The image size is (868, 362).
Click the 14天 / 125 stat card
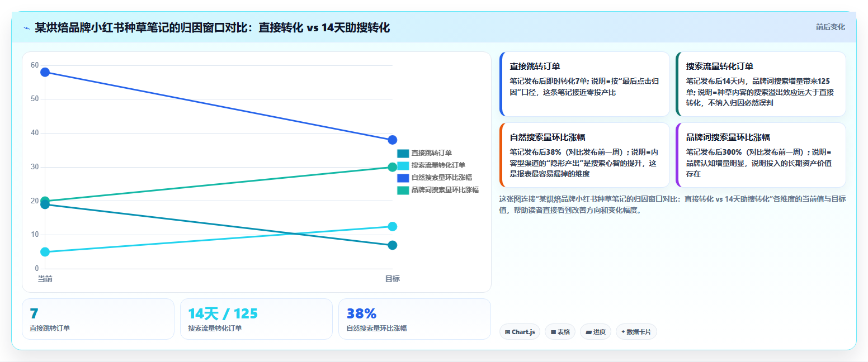256,319
